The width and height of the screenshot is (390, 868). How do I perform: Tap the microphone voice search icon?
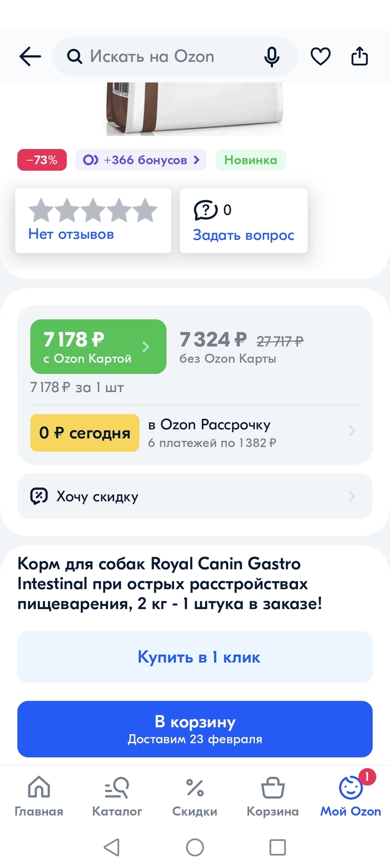click(x=272, y=56)
